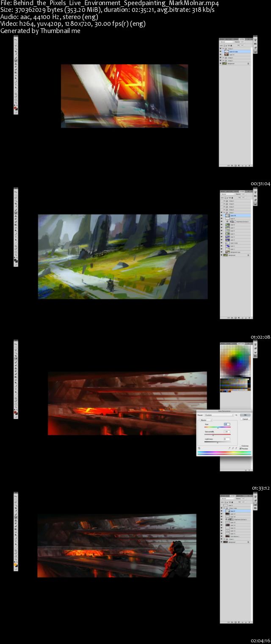Click the Hue slider track
Image resolution: width=271 pixels, height=644 pixels.
218,427
